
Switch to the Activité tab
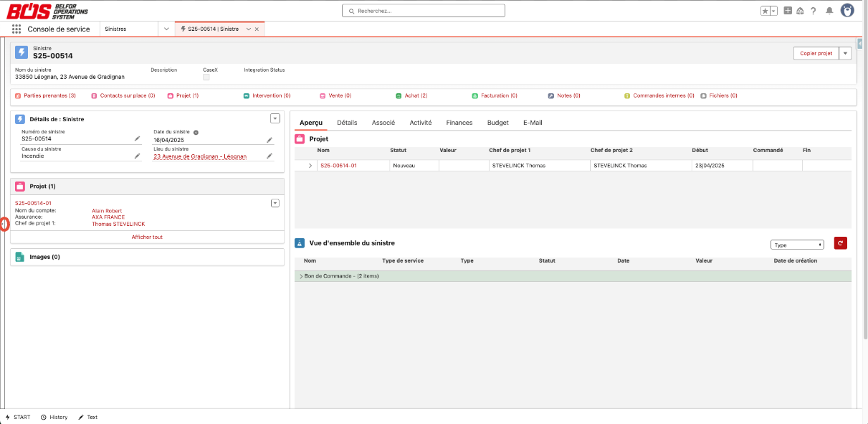[421, 123]
